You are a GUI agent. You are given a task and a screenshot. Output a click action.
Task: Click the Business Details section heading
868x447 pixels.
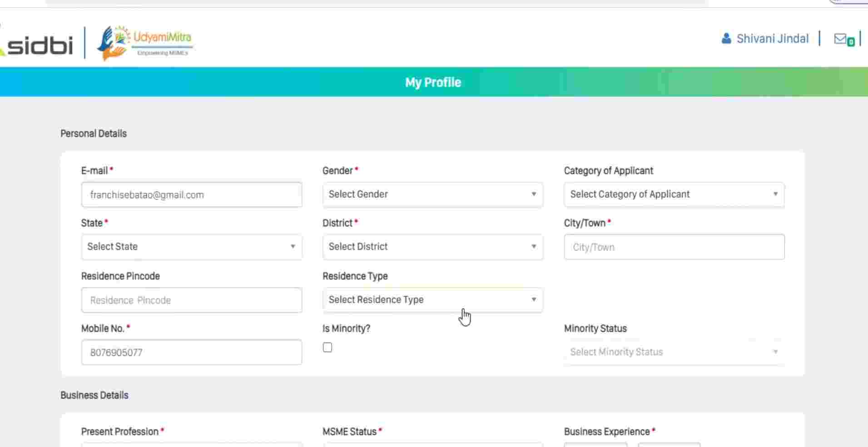coord(94,395)
